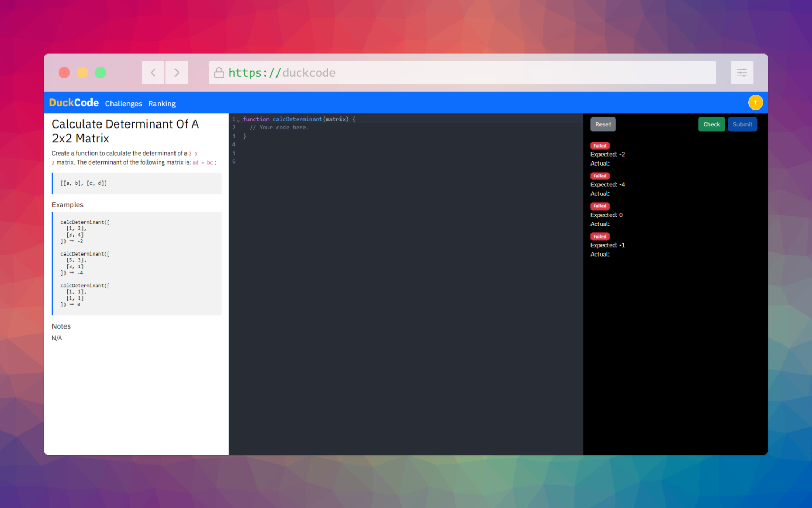This screenshot has width=812, height=508.
Task: Click the red window close dot
Action: 64,72
